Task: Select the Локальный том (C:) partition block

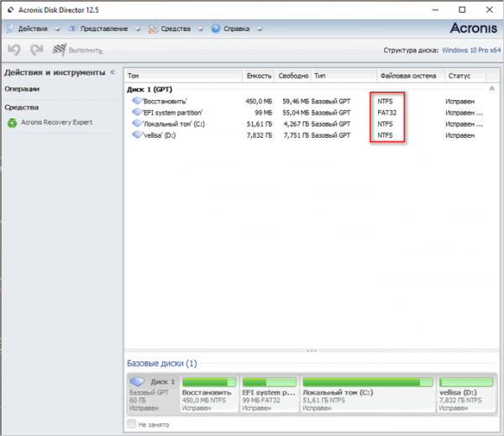Action: (x=368, y=394)
